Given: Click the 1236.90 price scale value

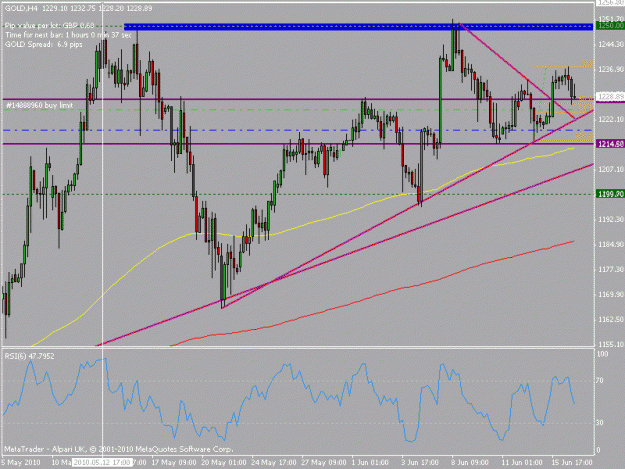Looking at the screenshot, I should click(611, 69).
